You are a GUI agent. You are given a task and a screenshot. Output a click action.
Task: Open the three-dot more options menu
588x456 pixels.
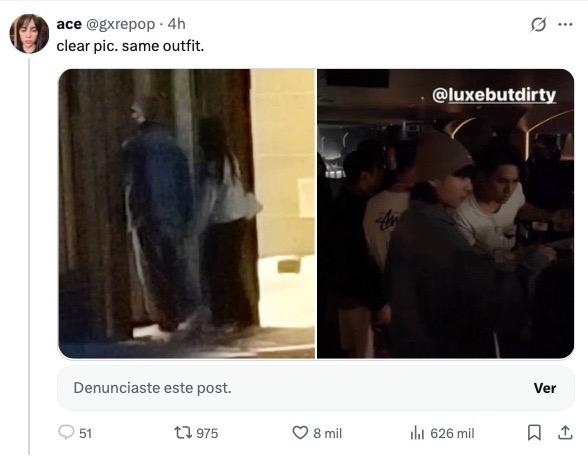point(565,25)
